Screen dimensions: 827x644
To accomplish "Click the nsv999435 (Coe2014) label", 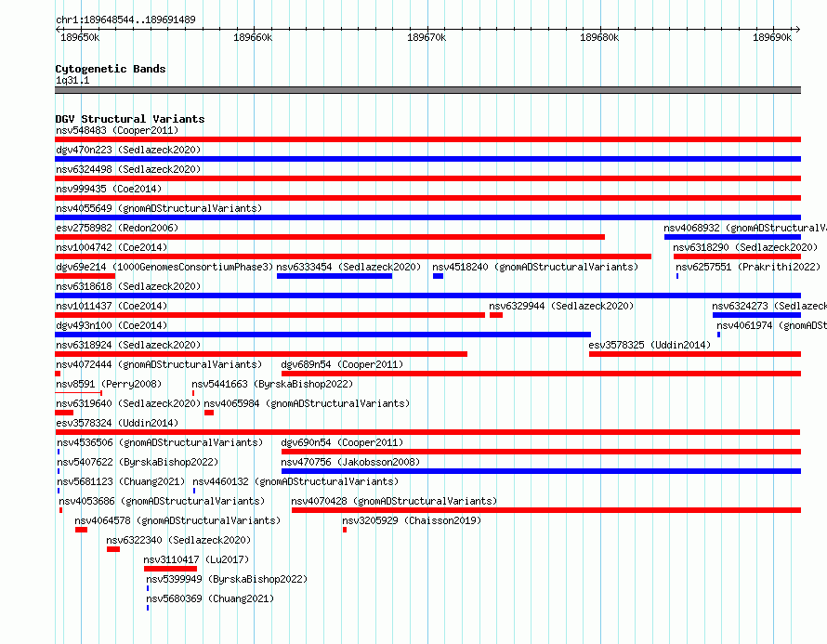I will (x=109, y=189).
